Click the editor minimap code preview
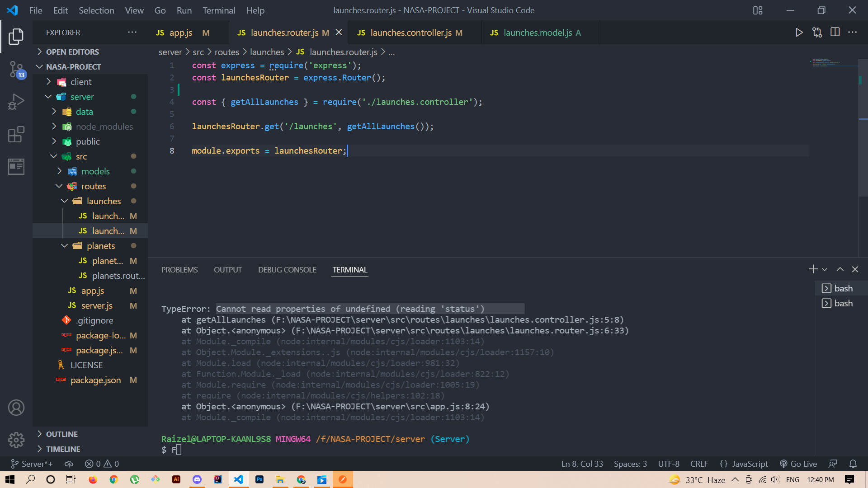The image size is (868, 488). (826, 63)
